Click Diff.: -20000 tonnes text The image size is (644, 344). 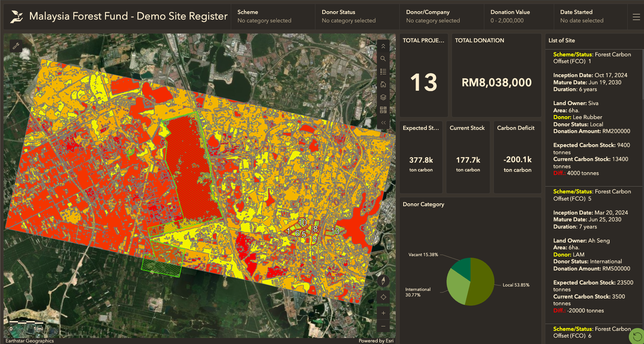(x=579, y=310)
